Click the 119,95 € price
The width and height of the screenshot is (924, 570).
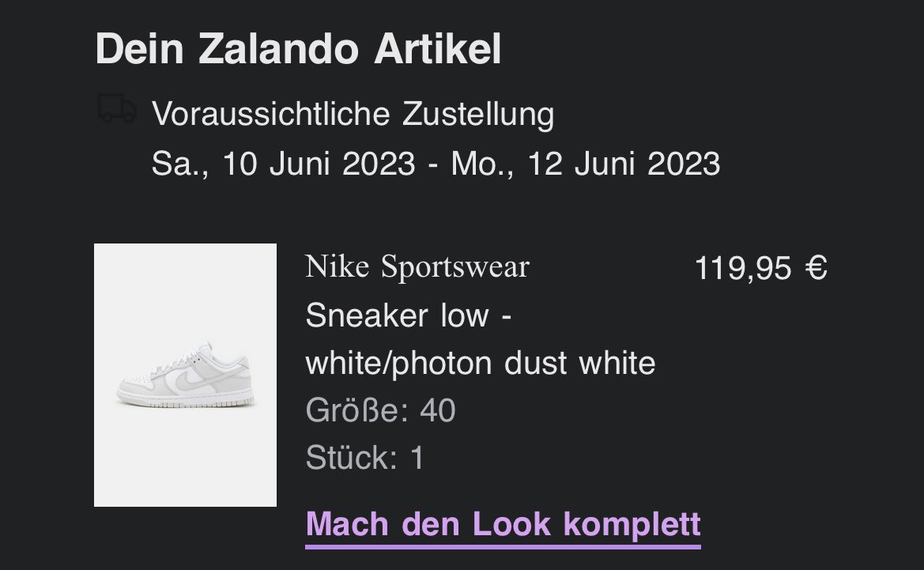tap(761, 268)
